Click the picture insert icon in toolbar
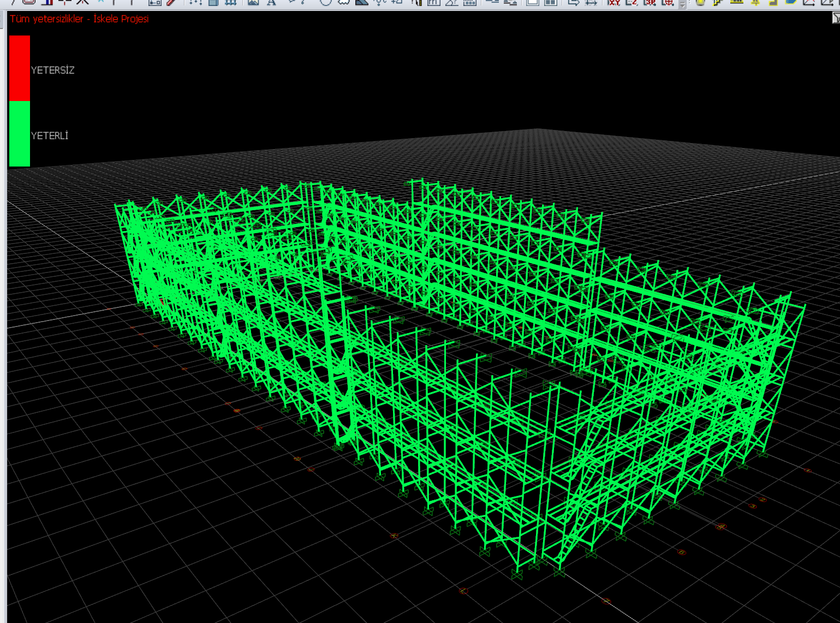The height and width of the screenshot is (623, 840). (x=253, y=2)
